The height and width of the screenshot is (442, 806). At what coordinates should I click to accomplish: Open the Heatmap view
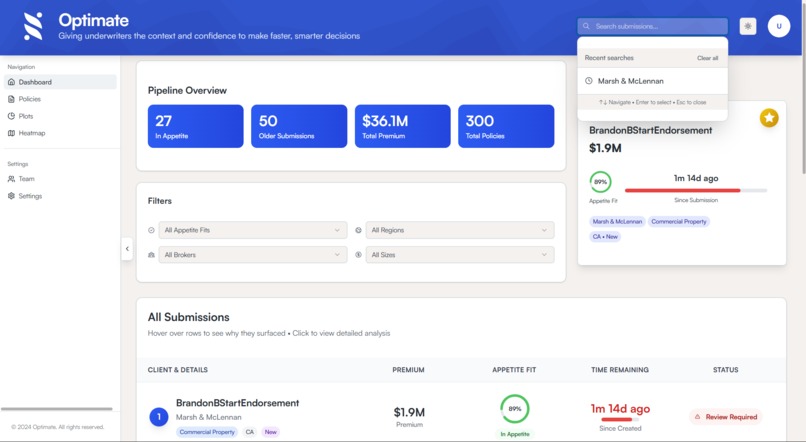pyautogui.click(x=60, y=133)
